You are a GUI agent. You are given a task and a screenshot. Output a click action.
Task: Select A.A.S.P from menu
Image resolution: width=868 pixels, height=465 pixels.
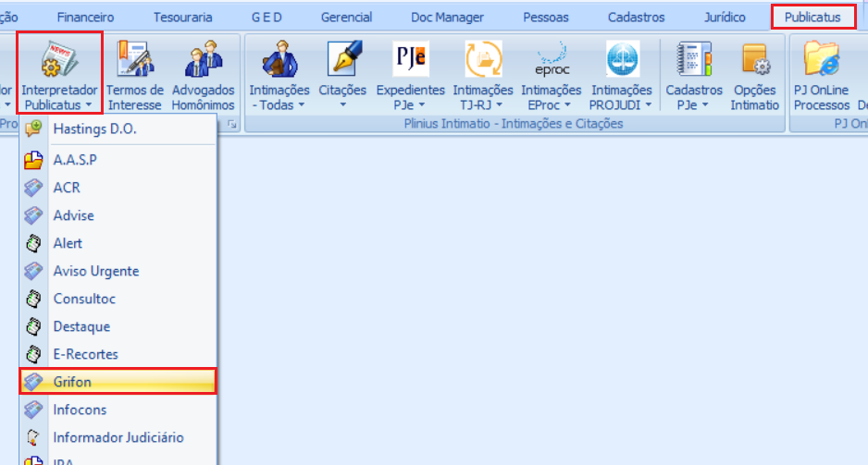click(x=118, y=160)
